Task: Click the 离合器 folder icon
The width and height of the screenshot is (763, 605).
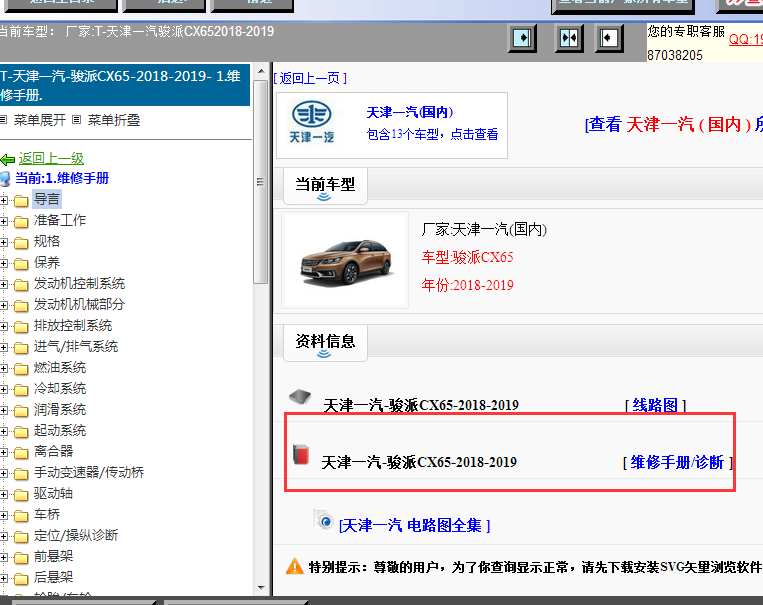Action: [21, 453]
